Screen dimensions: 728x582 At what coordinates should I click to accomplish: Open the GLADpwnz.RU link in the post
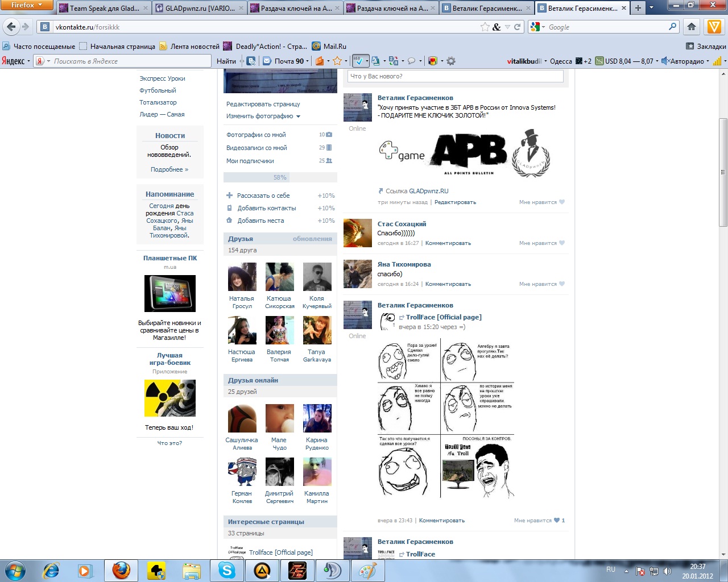pyautogui.click(x=428, y=191)
